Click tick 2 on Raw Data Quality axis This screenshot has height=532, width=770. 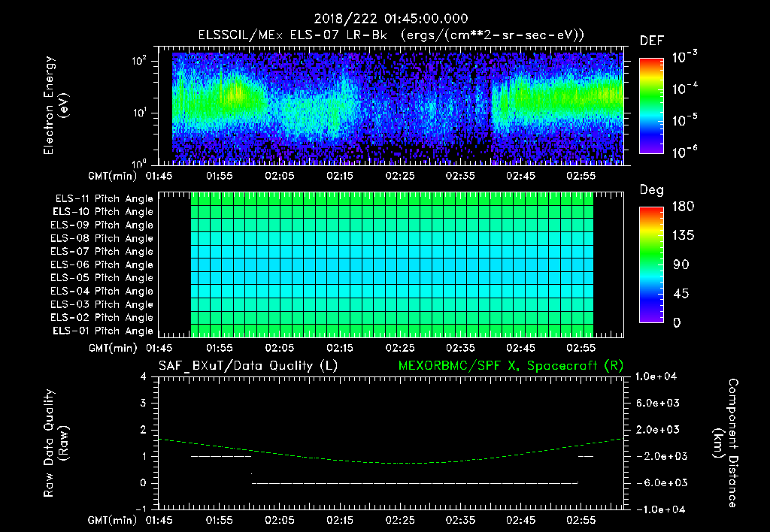[143, 430]
